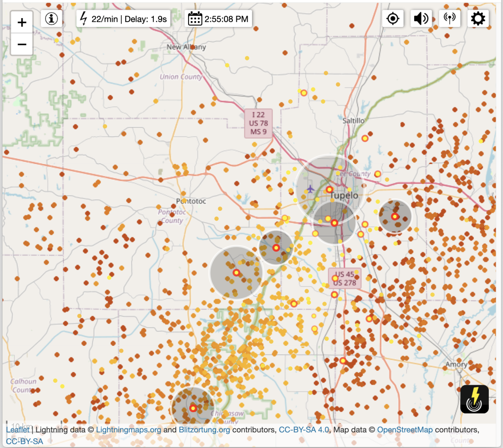Open the Lightningmaps.org link

click(x=128, y=430)
